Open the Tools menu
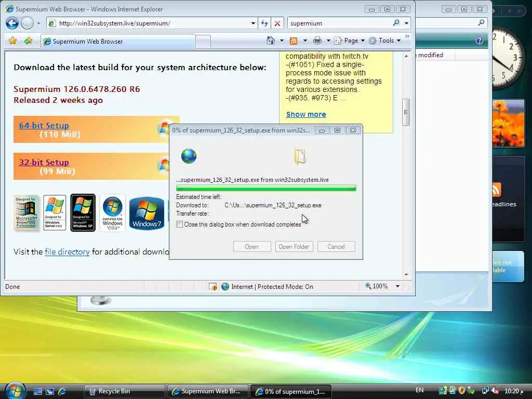 [x=385, y=41]
